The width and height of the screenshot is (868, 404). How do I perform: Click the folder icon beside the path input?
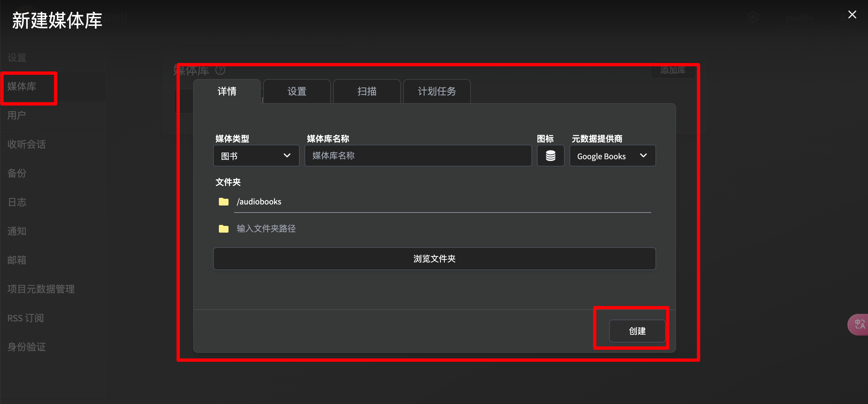coord(223,229)
